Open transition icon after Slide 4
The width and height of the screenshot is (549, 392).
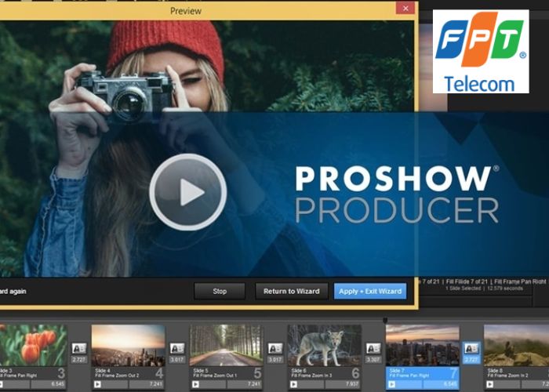pyautogui.click(x=177, y=348)
